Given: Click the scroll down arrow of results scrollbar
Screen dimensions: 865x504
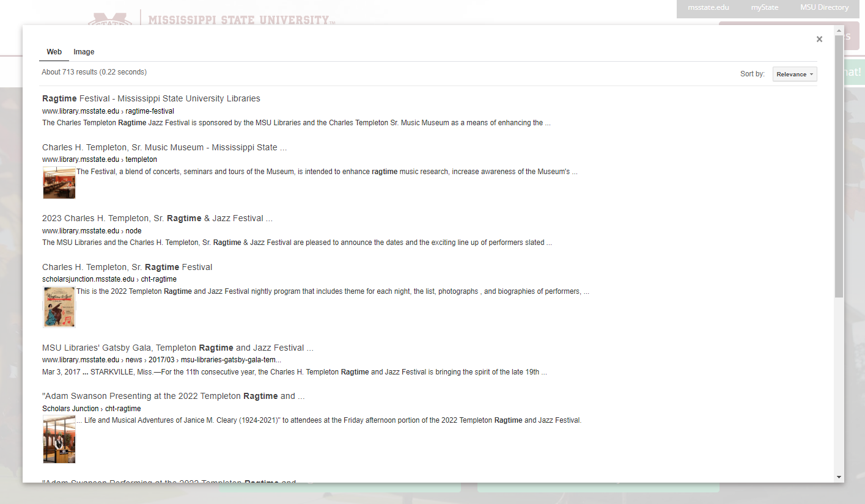Looking at the screenshot, I should pyautogui.click(x=839, y=477).
